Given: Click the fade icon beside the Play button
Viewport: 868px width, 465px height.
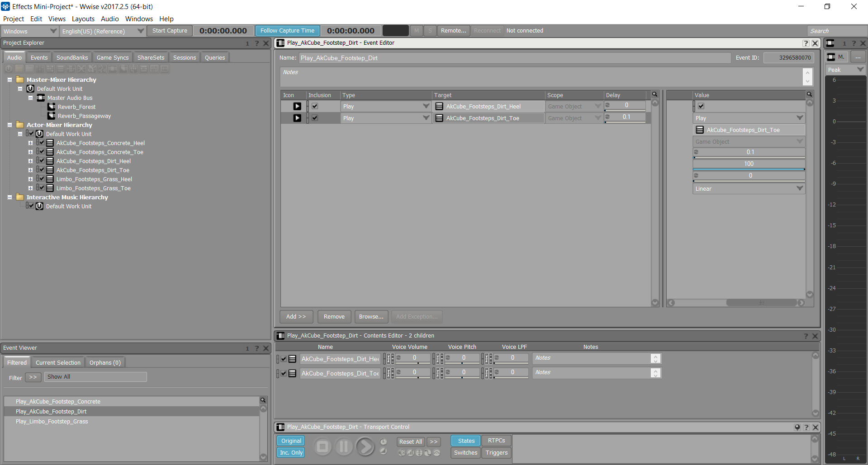Looking at the screenshot, I should pyautogui.click(x=383, y=451).
